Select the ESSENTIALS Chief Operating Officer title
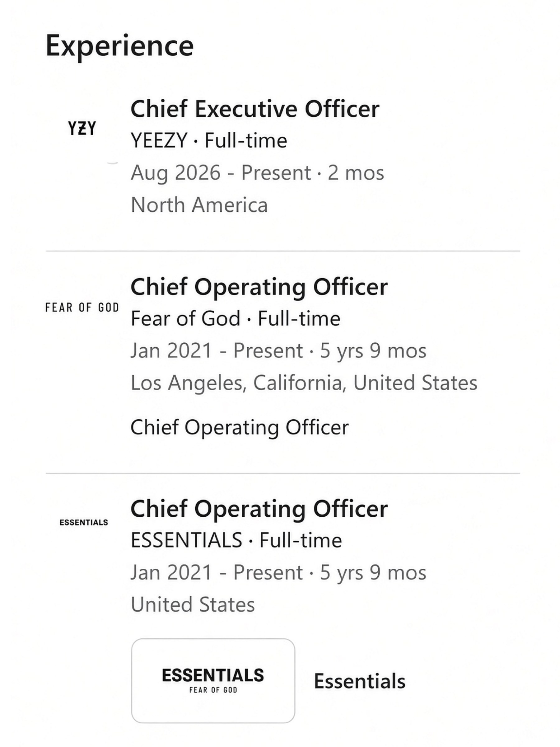Viewport: 560px width, 747px height. (x=259, y=509)
